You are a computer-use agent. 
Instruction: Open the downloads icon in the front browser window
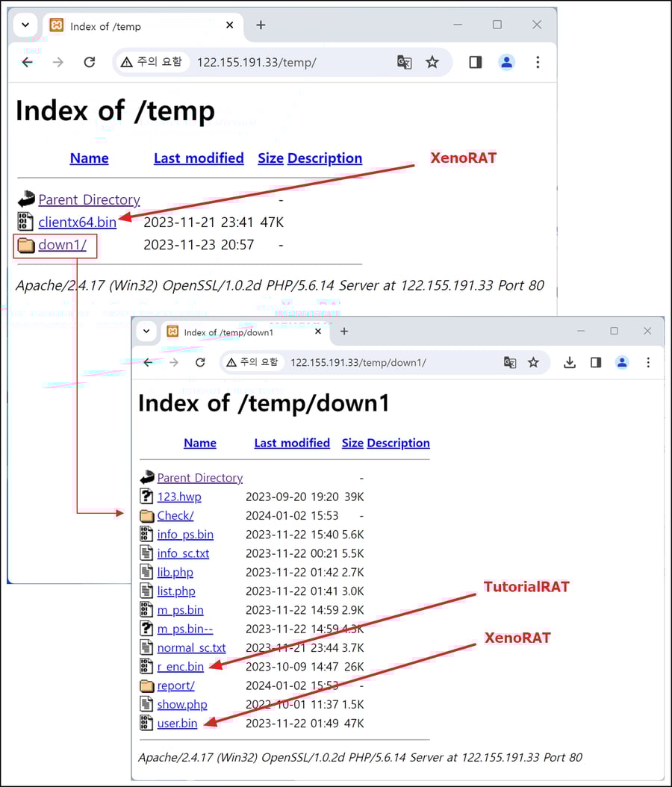[570, 362]
